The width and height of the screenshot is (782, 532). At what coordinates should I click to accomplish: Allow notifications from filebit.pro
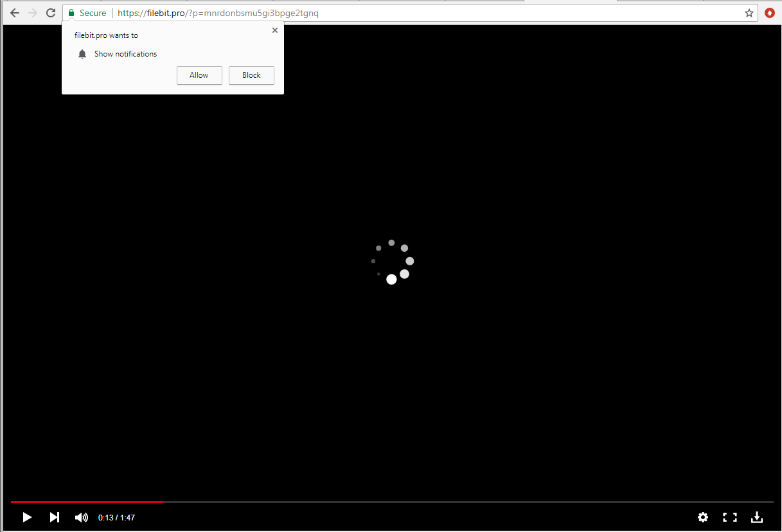click(x=199, y=75)
